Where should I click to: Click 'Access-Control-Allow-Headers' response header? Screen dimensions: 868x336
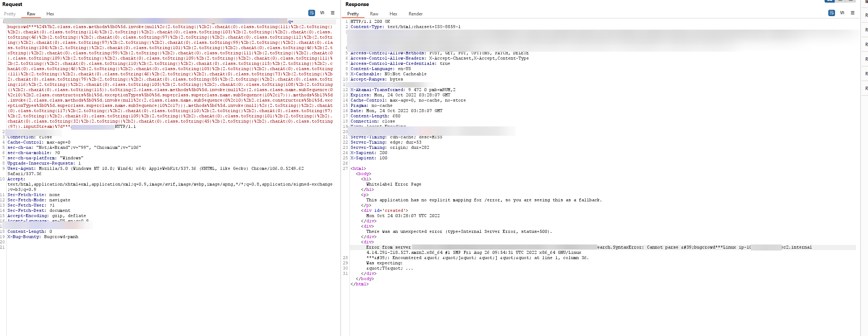440,58
